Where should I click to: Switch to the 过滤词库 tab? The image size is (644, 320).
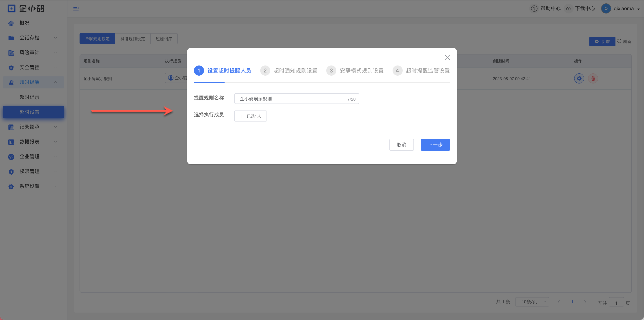[164, 38]
